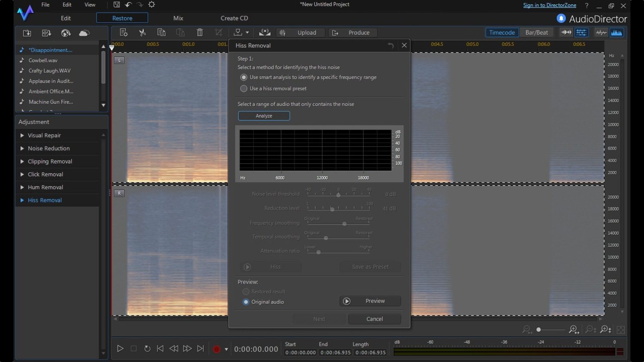
Task: Open dropdown arrow next to export icon
Action: 247,33
